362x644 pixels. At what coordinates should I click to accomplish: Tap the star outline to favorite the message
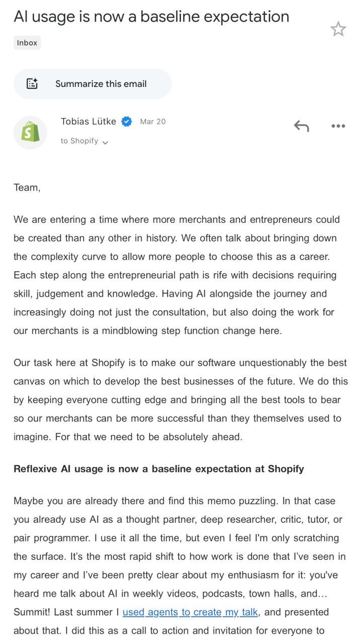339,29
